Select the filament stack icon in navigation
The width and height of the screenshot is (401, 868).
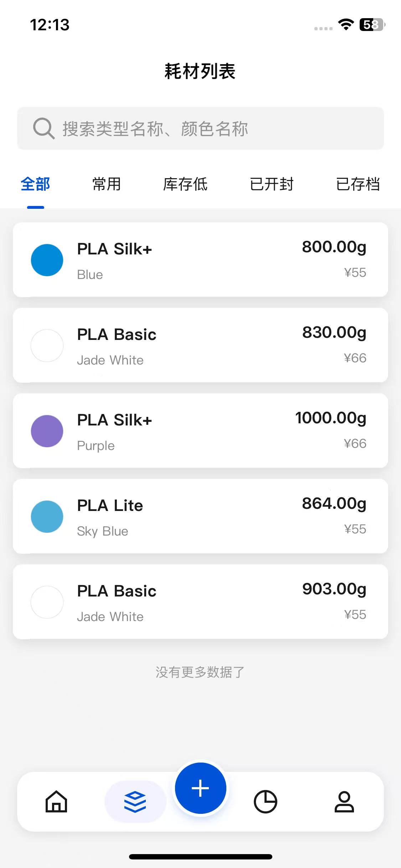pos(135,802)
